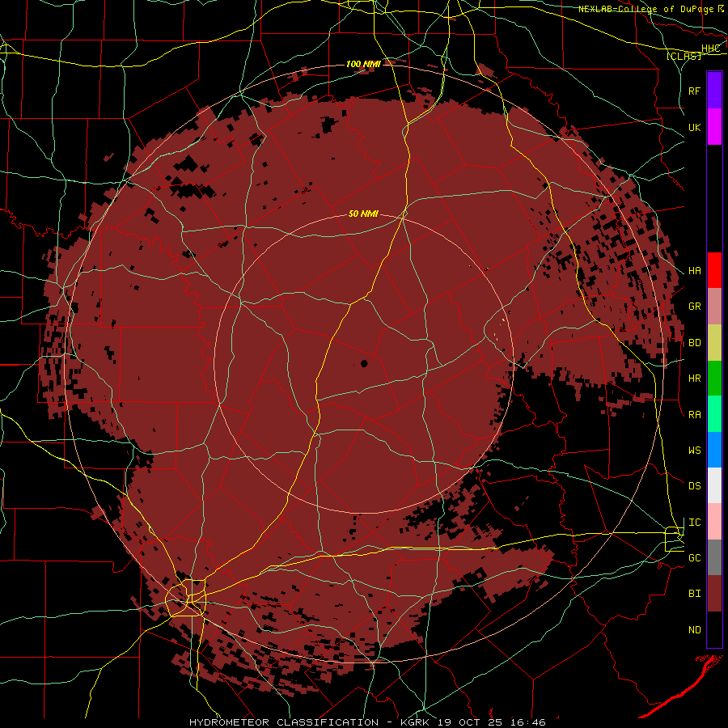Screen dimensions: 728x728
Task: Click the "WS" legend label
Action: [x=694, y=450]
